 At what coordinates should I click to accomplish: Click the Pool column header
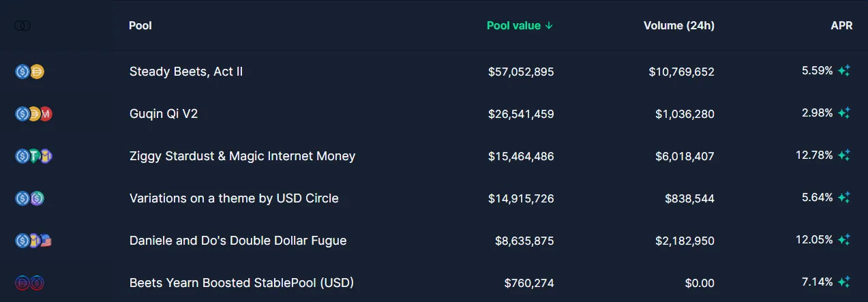coord(140,26)
